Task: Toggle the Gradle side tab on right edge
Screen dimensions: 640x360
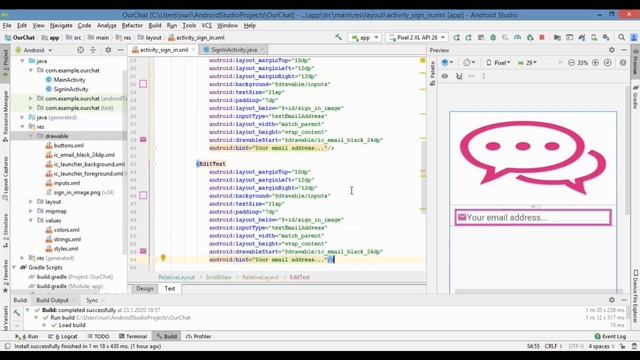Action: 636,98
